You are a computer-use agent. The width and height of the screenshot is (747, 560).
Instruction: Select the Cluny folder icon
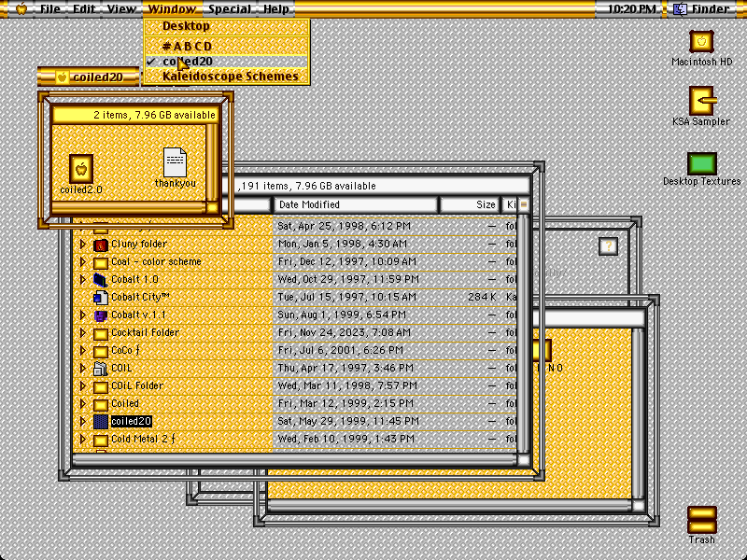click(x=101, y=245)
